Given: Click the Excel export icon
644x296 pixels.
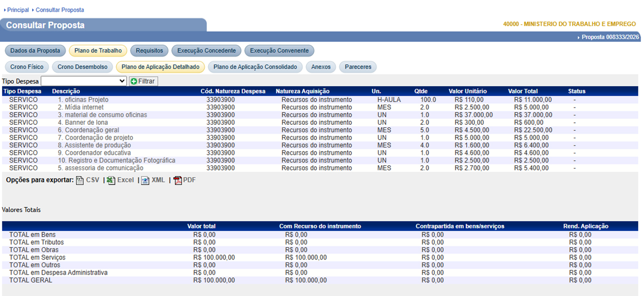Looking at the screenshot, I should point(111,181).
